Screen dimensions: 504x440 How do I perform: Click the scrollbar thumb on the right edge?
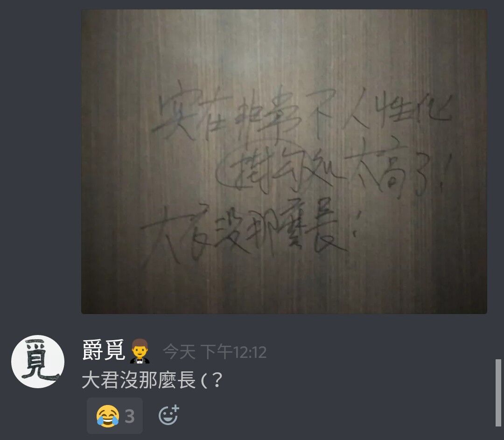point(498,392)
